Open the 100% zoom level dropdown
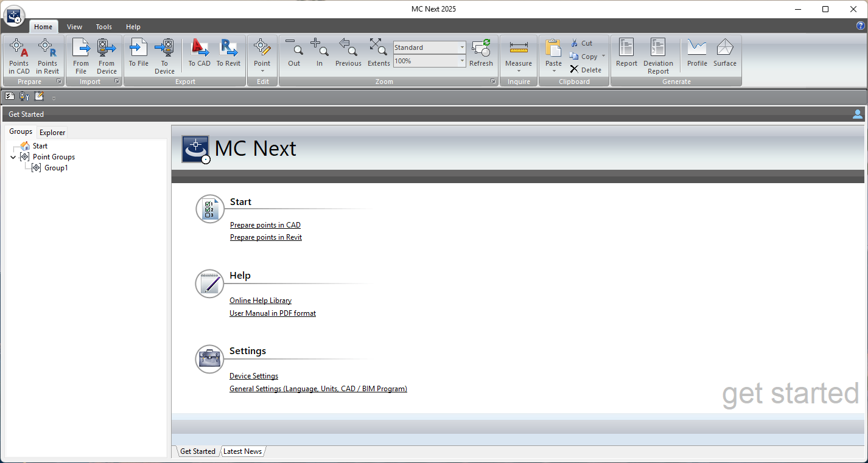The image size is (868, 463). (x=462, y=61)
